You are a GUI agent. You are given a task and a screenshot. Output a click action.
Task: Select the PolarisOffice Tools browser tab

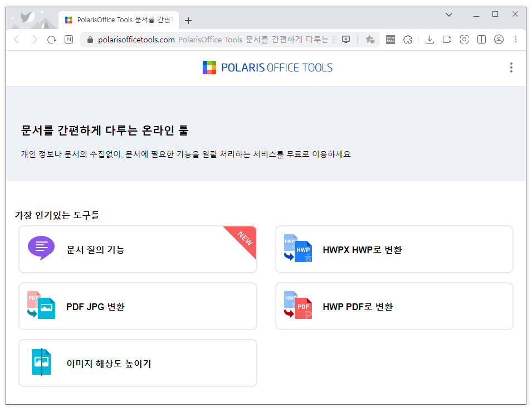[x=119, y=20]
